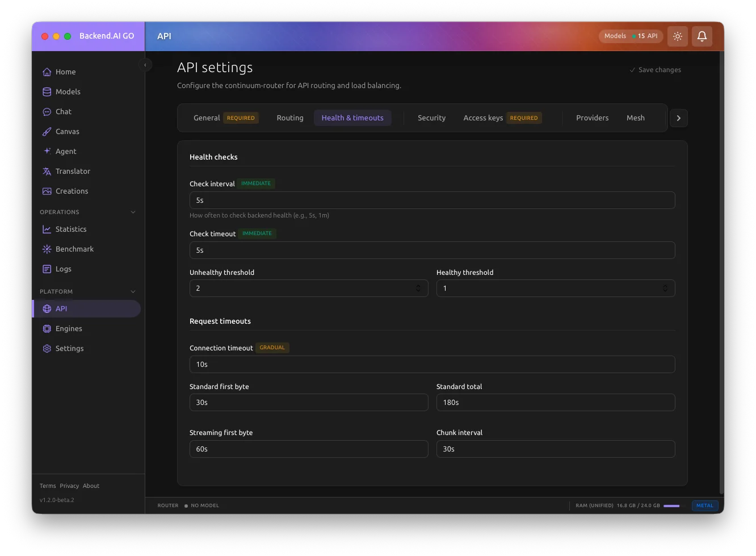Select the Canvas icon
The width and height of the screenshot is (756, 556).
pyautogui.click(x=47, y=131)
